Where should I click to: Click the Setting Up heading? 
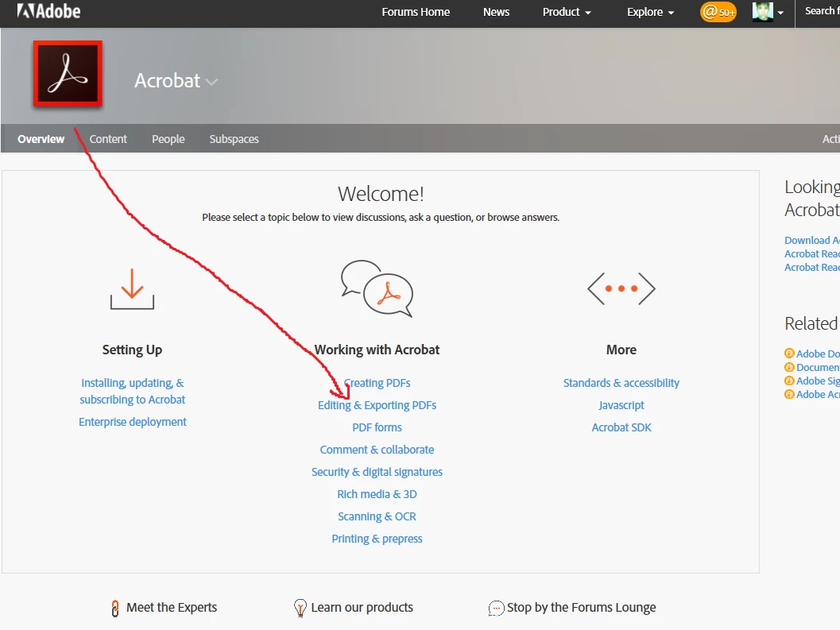pyautogui.click(x=133, y=350)
